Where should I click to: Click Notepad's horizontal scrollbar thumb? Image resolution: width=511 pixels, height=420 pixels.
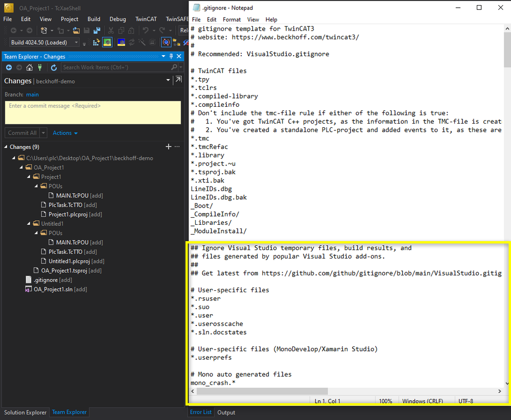pos(262,391)
